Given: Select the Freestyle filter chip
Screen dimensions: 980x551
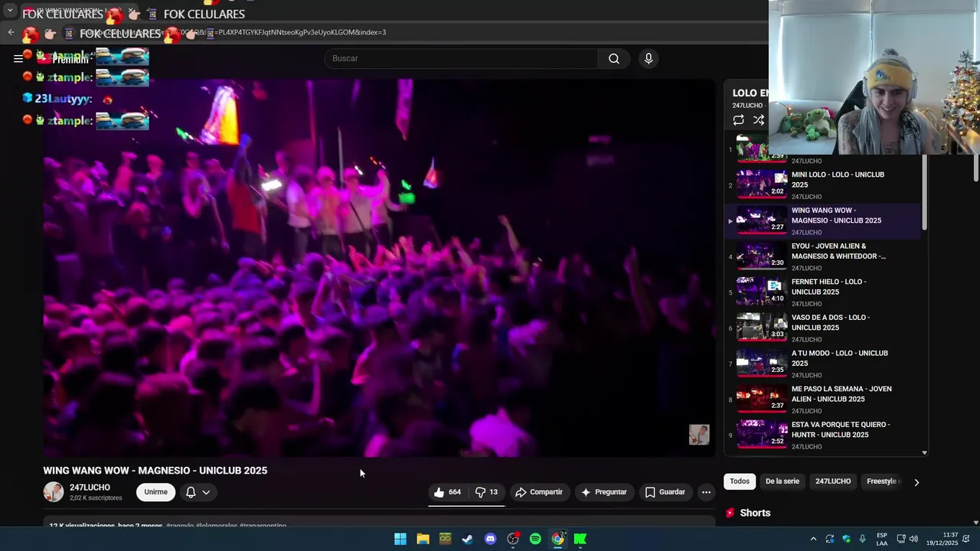Looking at the screenshot, I should click(x=881, y=481).
